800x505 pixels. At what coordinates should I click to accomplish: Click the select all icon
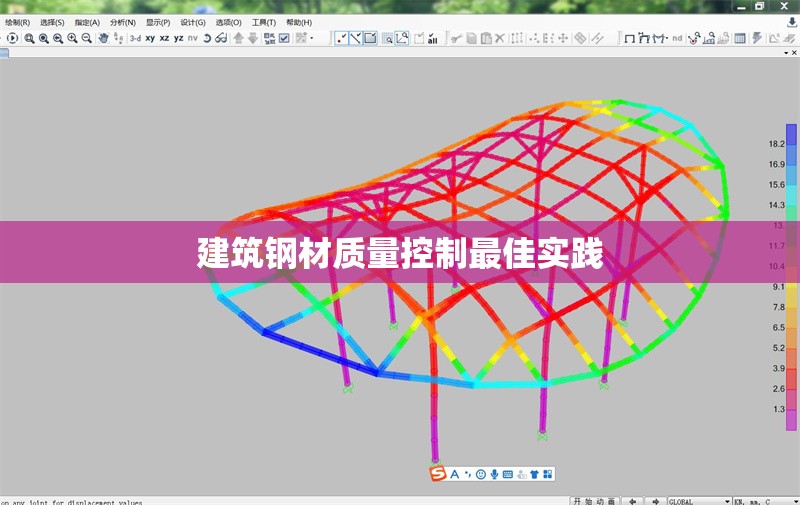pyautogui.click(x=433, y=38)
